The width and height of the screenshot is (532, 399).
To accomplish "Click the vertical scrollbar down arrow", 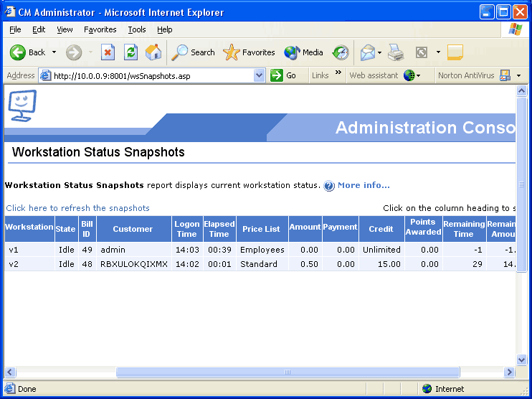I will (521, 360).
